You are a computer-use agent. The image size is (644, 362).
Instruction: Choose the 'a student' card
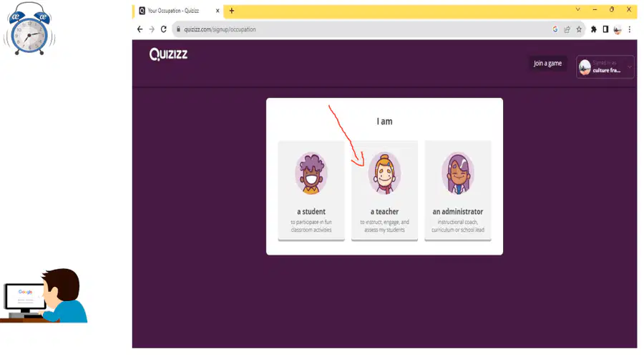pos(311,191)
